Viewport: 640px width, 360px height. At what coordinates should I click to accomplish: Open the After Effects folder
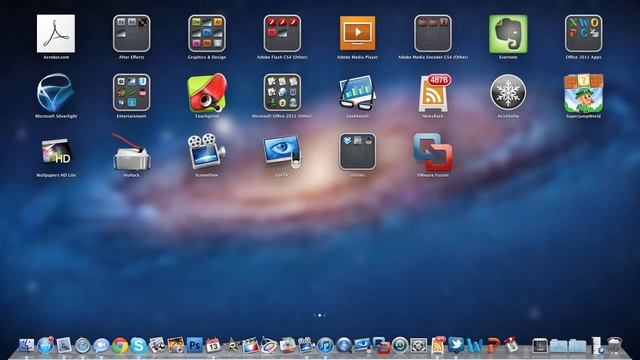click(x=131, y=33)
